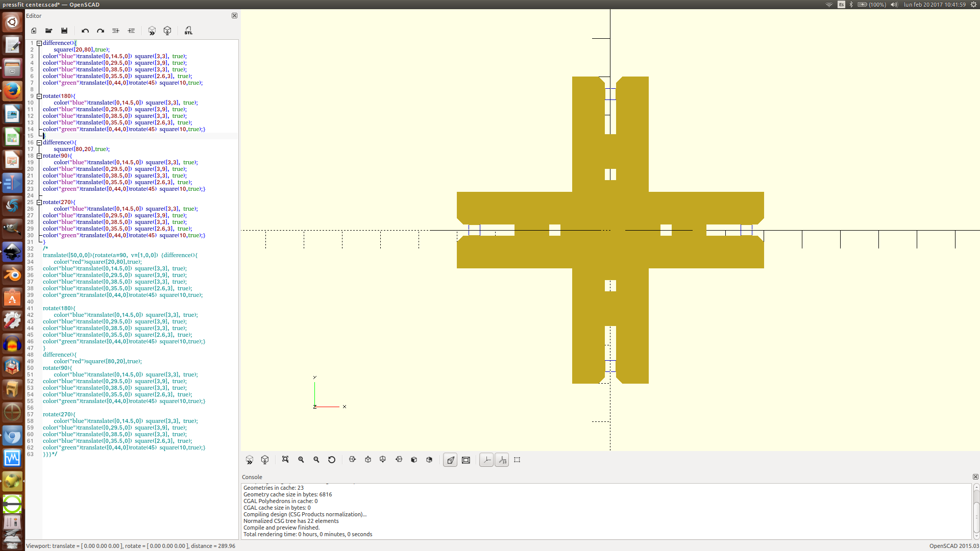Switch to the right side view

[x=352, y=460]
